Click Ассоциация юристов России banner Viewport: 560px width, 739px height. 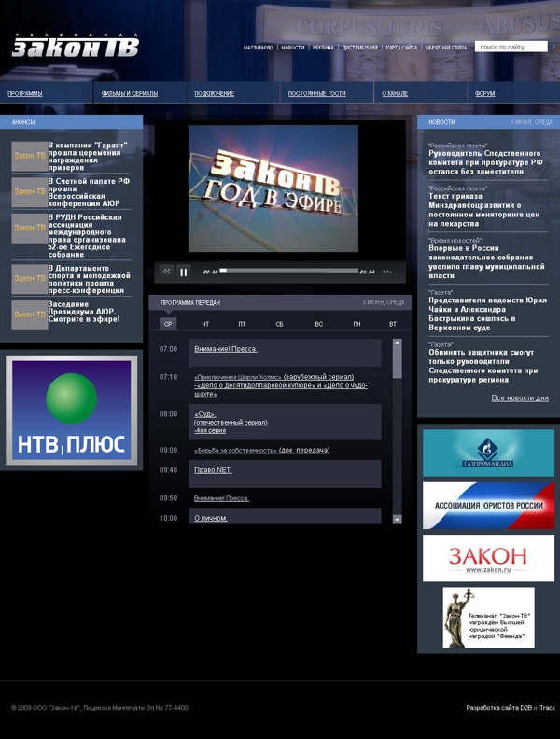(x=488, y=506)
